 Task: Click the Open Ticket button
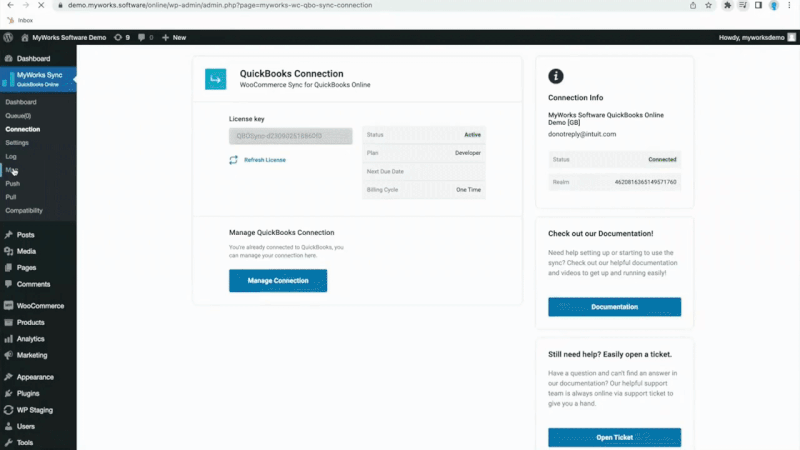(x=614, y=437)
